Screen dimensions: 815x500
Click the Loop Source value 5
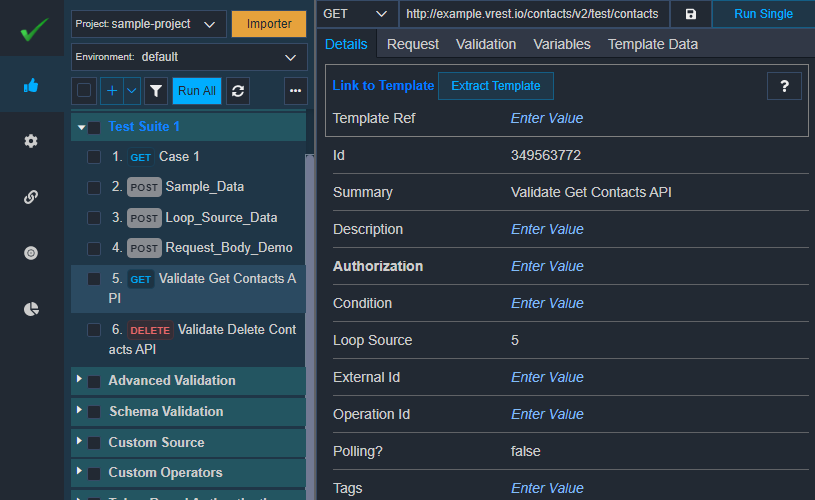[x=515, y=340]
